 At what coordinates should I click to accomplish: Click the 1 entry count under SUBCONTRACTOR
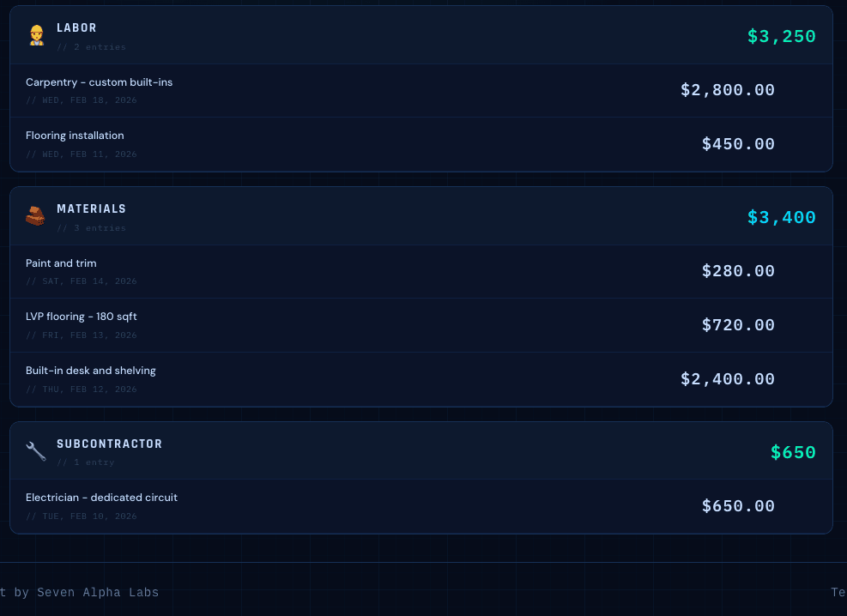[x=88, y=462]
